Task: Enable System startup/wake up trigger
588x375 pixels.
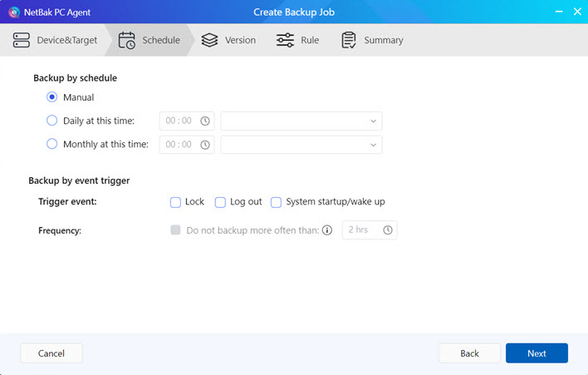Action: [x=277, y=202]
